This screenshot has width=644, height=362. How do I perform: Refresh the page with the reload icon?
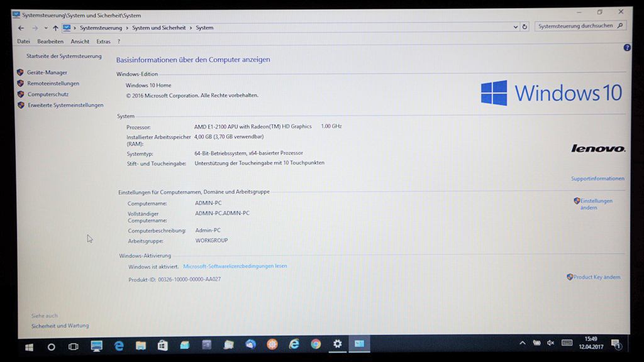[525, 26]
